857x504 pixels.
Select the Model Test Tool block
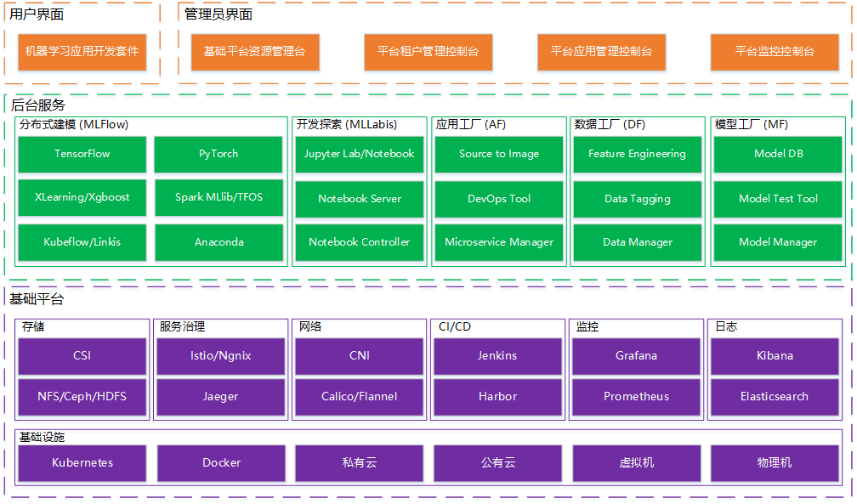pyautogui.click(x=778, y=199)
